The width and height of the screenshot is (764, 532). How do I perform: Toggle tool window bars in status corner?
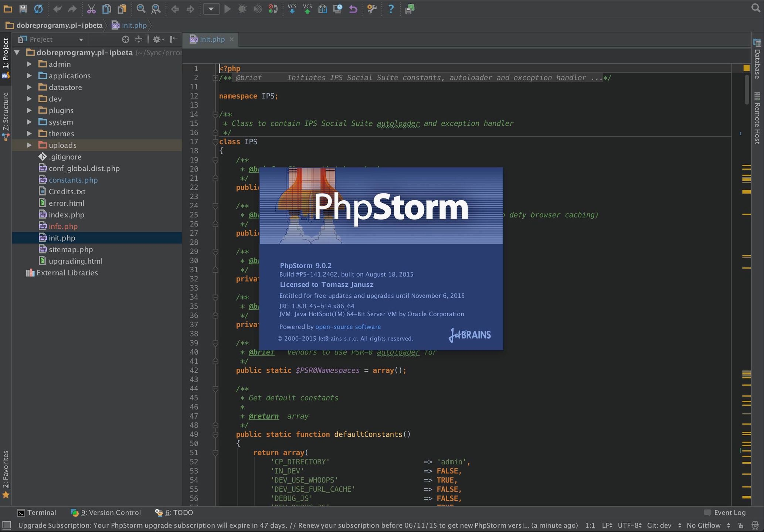pos(7,525)
